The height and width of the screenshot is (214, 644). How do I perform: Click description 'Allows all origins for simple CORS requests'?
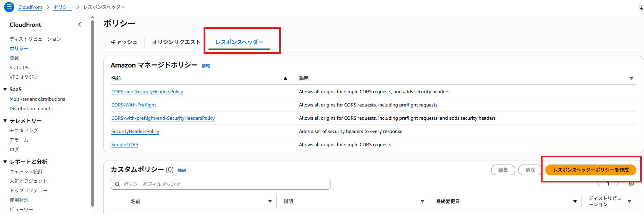[x=345, y=144]
